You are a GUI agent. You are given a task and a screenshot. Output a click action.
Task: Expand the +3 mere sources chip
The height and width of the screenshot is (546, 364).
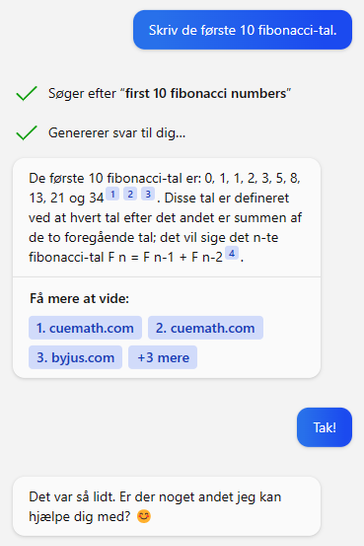163,357
